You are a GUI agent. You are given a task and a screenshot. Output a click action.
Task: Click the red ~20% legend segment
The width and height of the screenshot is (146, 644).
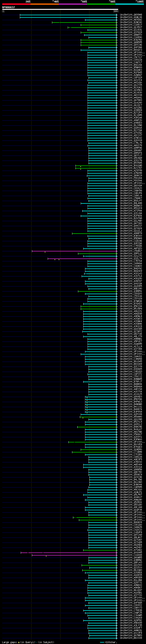[x=16, y=4]
